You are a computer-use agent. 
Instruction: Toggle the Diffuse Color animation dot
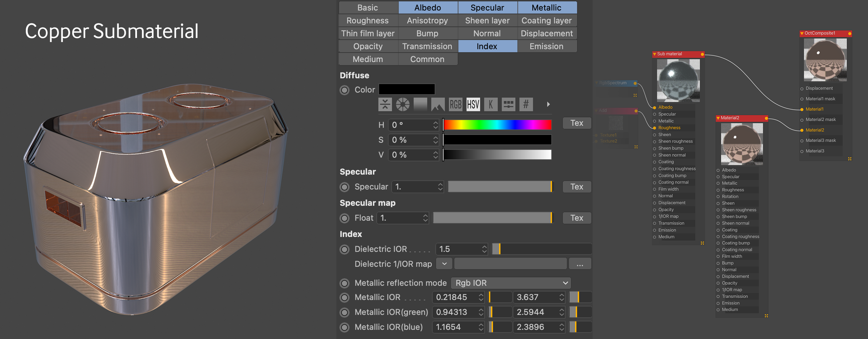344,90
